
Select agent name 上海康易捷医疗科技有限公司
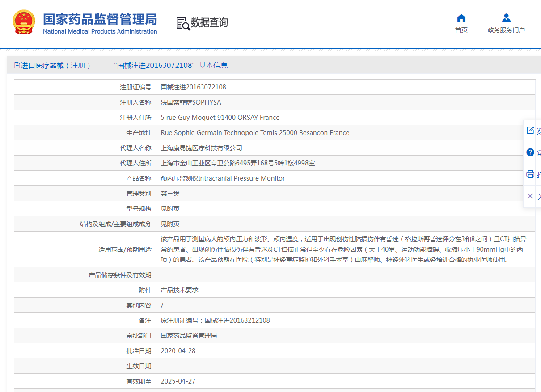click(x=202, y=148)
